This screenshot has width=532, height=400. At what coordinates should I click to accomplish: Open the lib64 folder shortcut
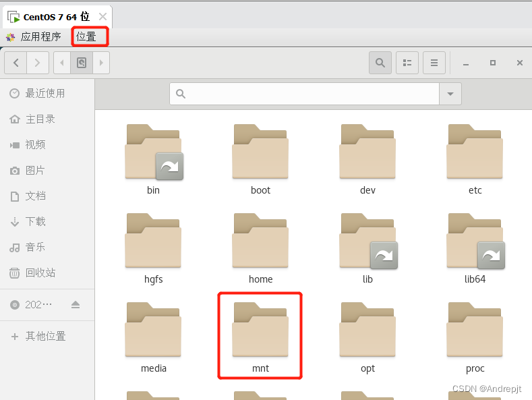(x=475, y=248)
